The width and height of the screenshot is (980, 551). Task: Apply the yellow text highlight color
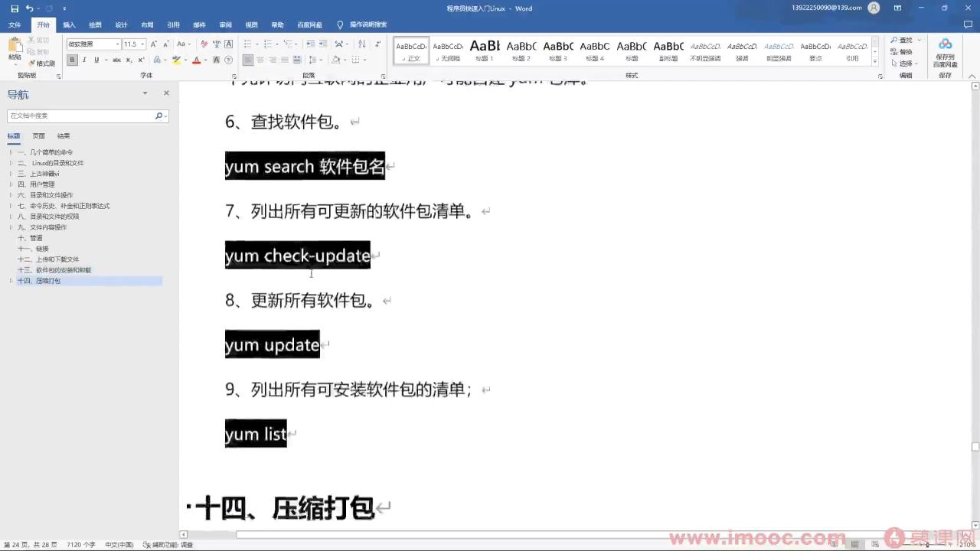pyautogui.click(x=176, y=60)
